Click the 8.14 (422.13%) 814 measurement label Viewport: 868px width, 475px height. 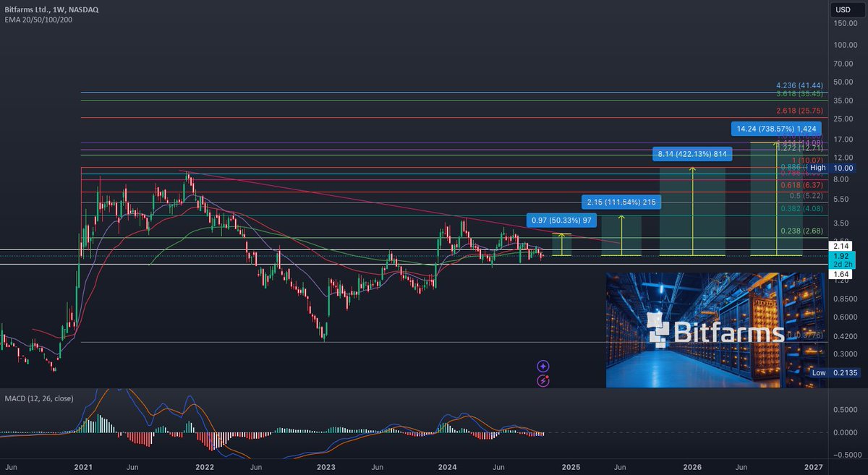(693, 154)
